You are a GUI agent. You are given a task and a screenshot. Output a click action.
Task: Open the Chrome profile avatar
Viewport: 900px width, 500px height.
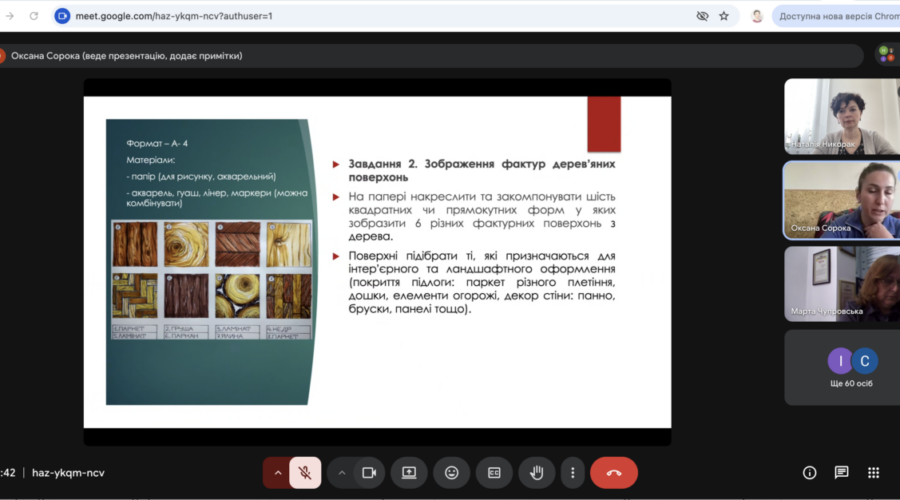[757, 16]
